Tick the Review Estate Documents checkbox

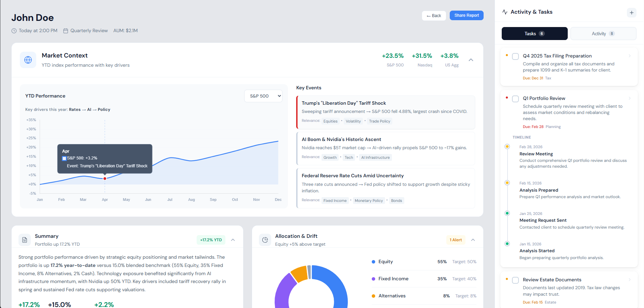pyautogui.click(x=515, y=280)
